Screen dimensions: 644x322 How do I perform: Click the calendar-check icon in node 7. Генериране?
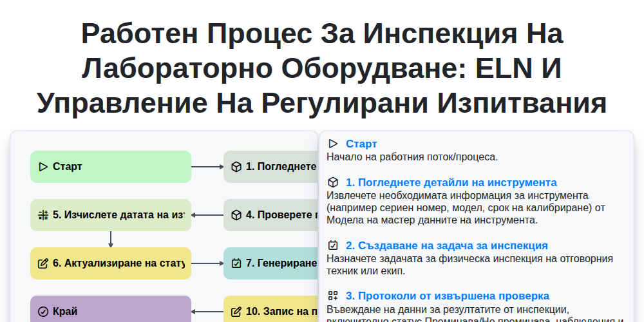(x=236, y=263)
